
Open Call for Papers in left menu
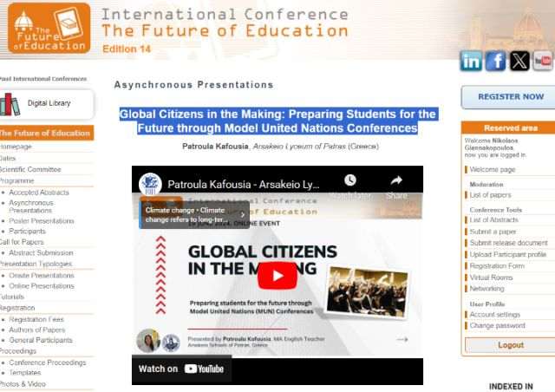point(22,242)
